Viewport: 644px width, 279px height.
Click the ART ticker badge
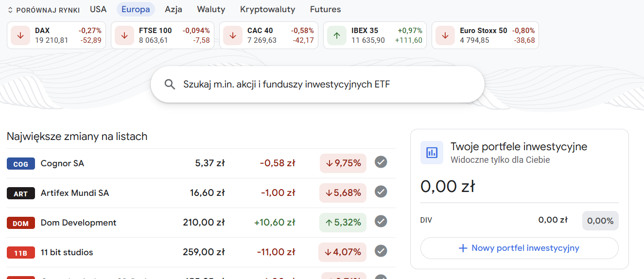21,193
